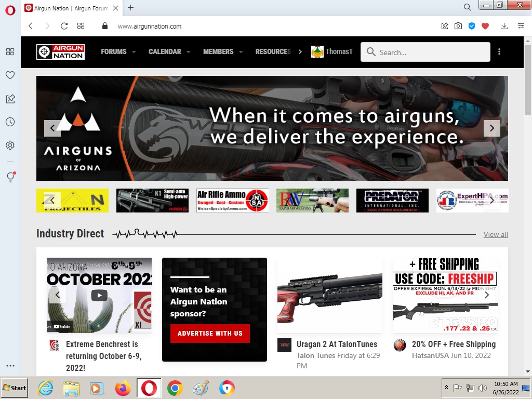Open Predator International sponsor banner
The height and width of the screenshot is (399, 532).
[393, 201]
